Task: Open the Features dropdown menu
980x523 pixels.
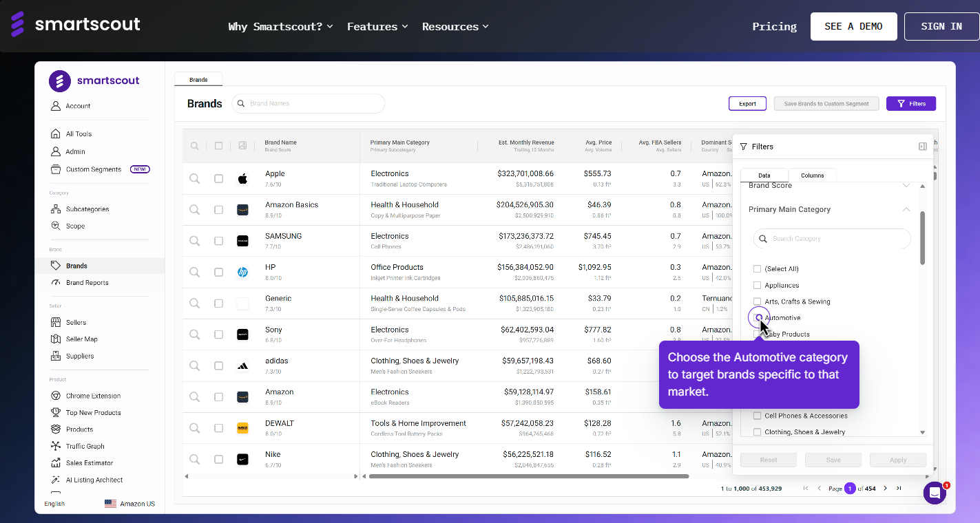Action: pyautogui.click(x=377, y=26)
